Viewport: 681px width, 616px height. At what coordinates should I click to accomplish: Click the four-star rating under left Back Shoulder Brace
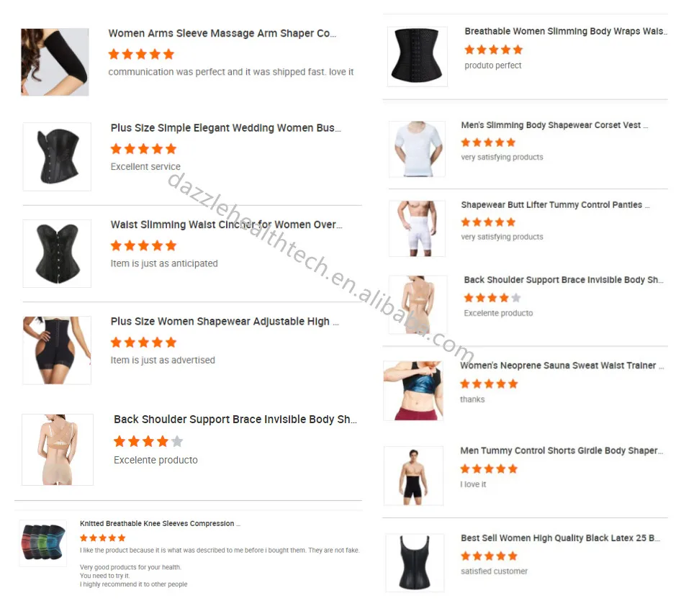[x=148, y=441]
